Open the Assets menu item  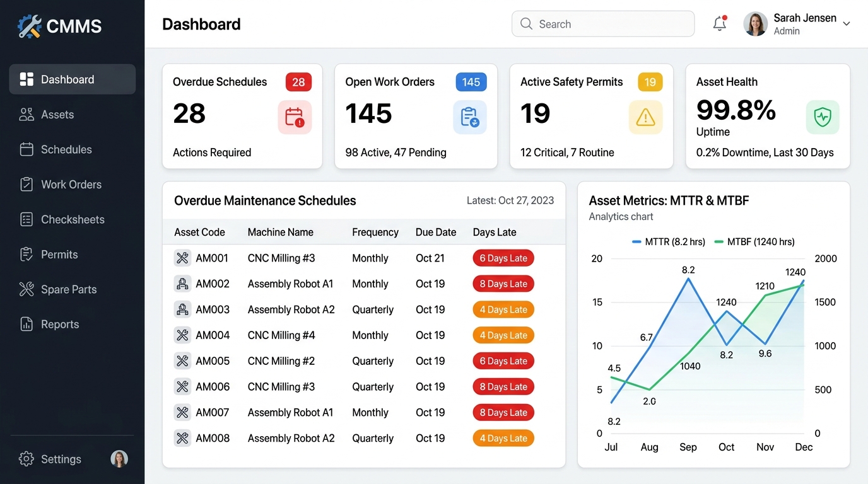(x=73, y=115)
